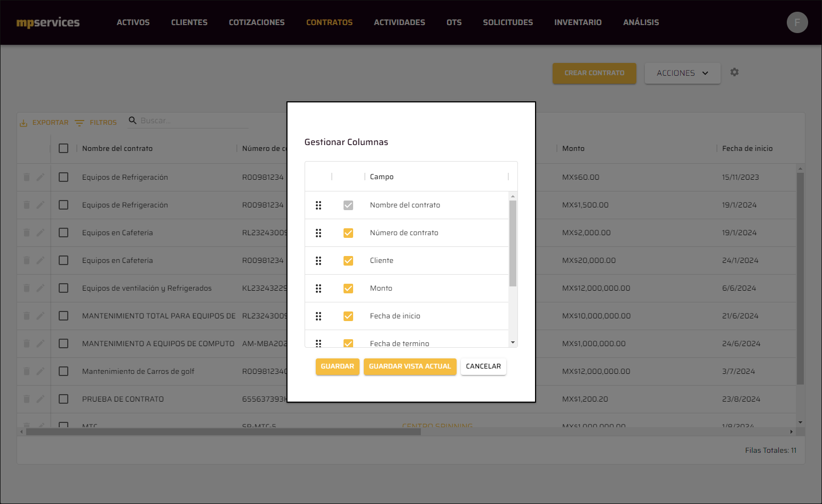Click the drag handle for Fecha de inicio

tap(318, 316)
